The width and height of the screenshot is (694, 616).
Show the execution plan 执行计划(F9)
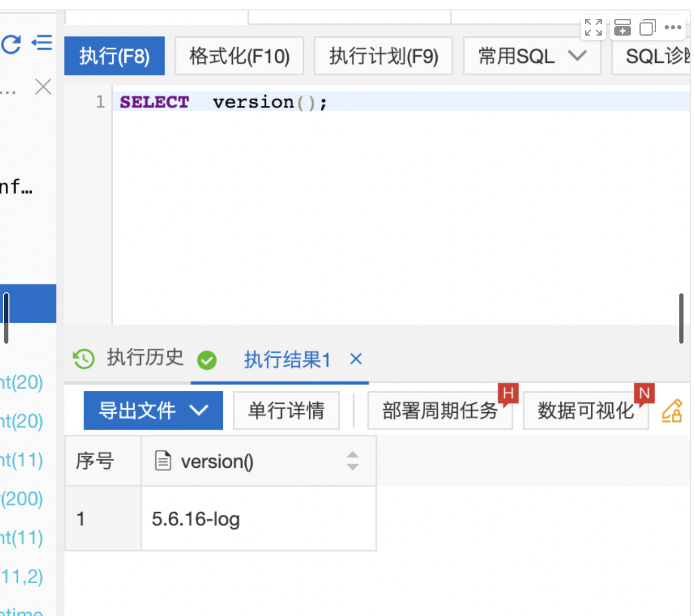tap(383, 56)
